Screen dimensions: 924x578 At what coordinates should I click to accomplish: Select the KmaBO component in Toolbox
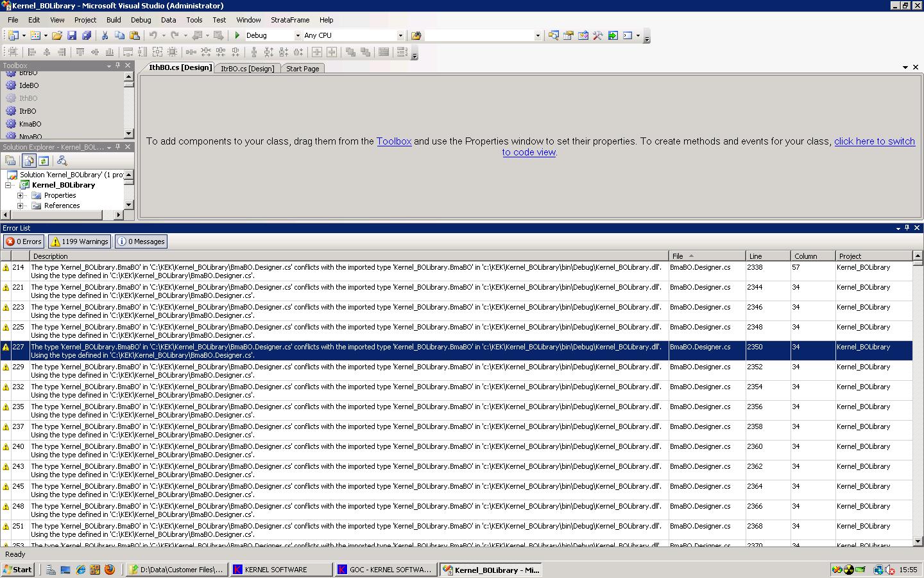click(x=30, y=124)
